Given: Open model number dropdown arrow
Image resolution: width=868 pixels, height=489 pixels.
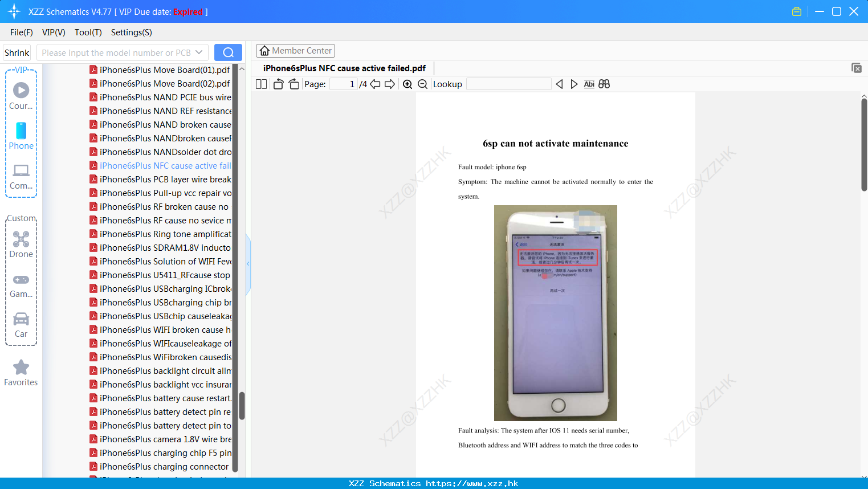Looking at the screenshot, I should [x=199, y=52].
